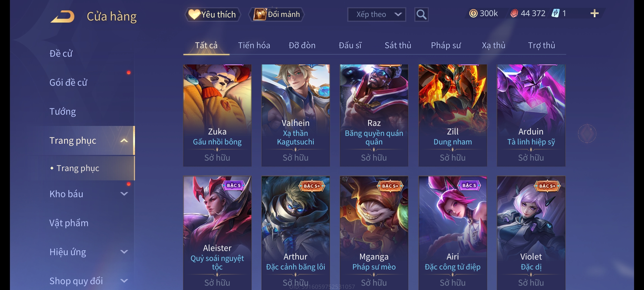Tap the golden back arrow icon
Image resolution: width=644 pixels, height=290 pixels.
pyautogui.click(x=63, y=16)
